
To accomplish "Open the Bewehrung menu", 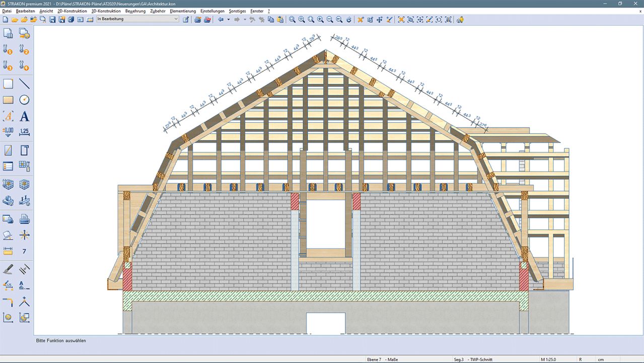I will [135, 11].
